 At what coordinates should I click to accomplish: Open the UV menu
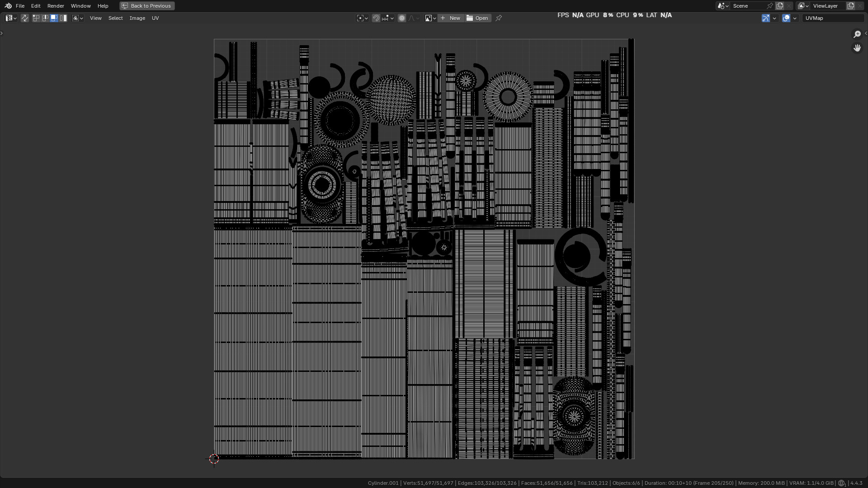[155, 18]
